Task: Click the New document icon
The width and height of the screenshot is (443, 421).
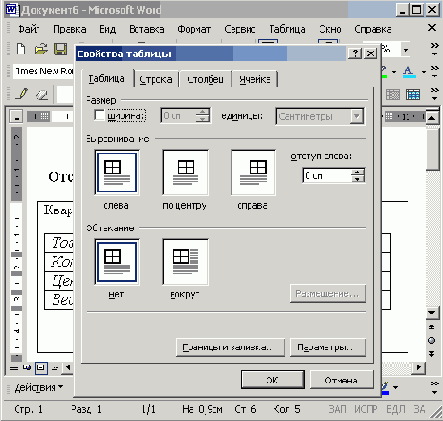Action: pyautogui.click(x=21, y=49)
